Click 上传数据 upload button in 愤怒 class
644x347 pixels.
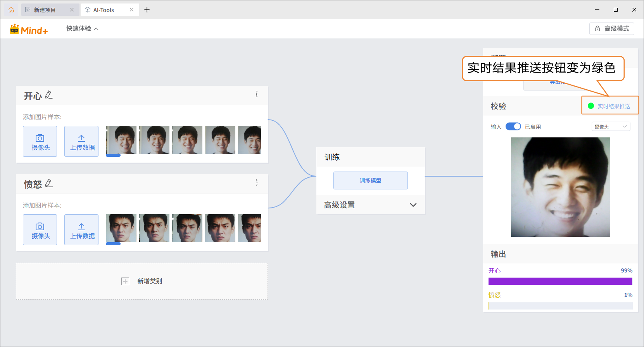click(81, 230)
